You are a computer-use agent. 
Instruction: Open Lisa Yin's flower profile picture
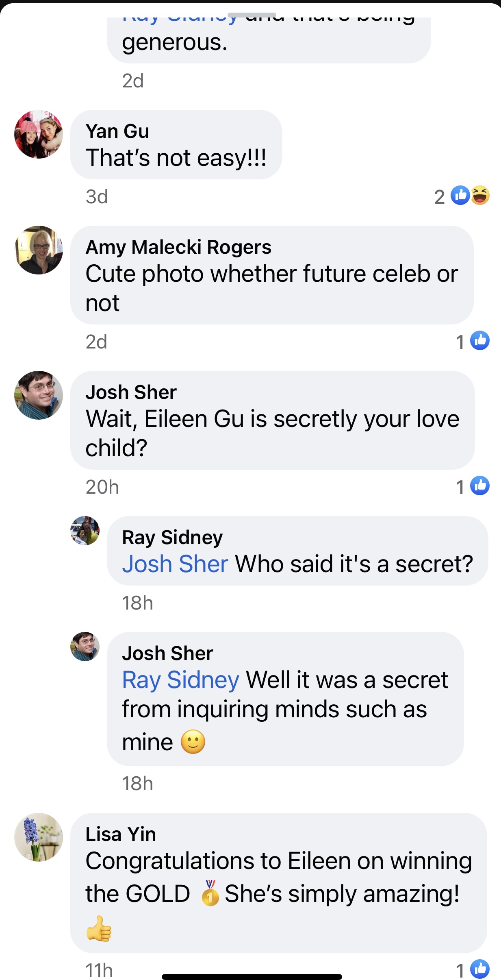[x=39, y=837]
